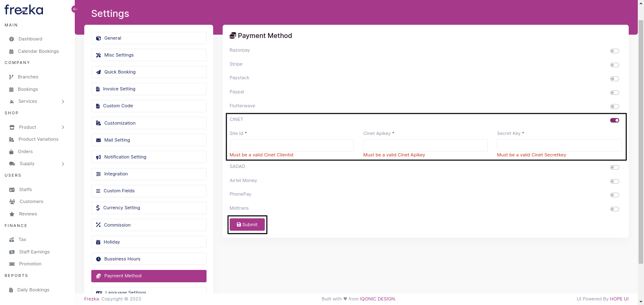Screen dimensions: 644x305
Task: Expand the Services submenu chevron
Action: click(63, 102)
